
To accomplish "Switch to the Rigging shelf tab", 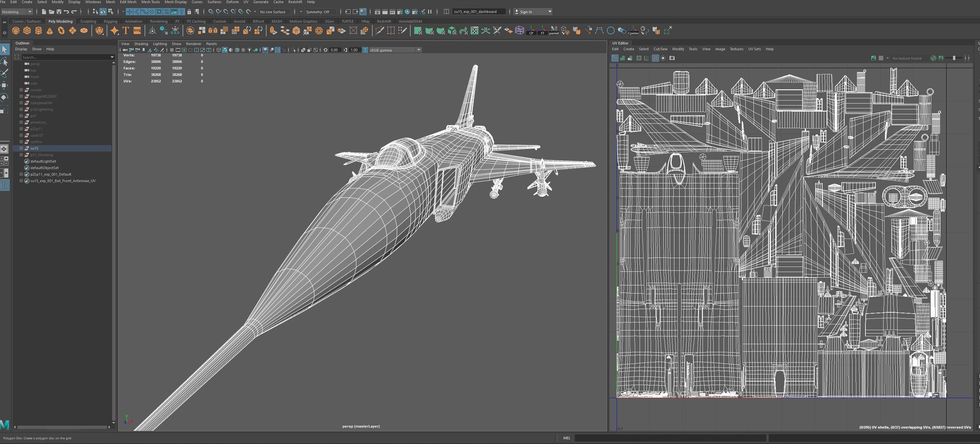I will (110, 21).
